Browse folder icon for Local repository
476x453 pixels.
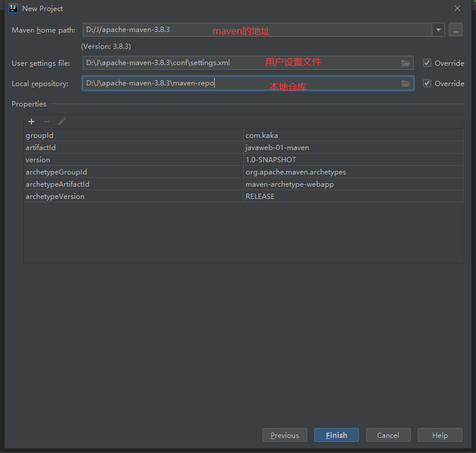coord(406,83)
